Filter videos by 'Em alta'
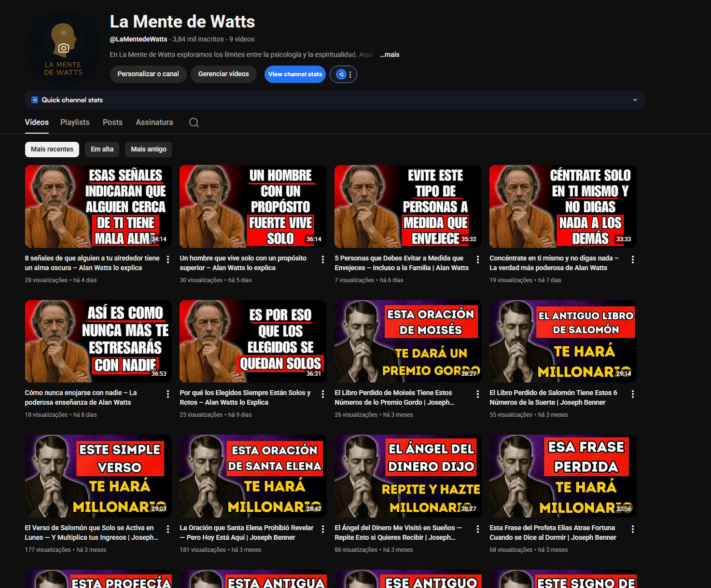This screenshot has height=588, width=711. (102, 149)
